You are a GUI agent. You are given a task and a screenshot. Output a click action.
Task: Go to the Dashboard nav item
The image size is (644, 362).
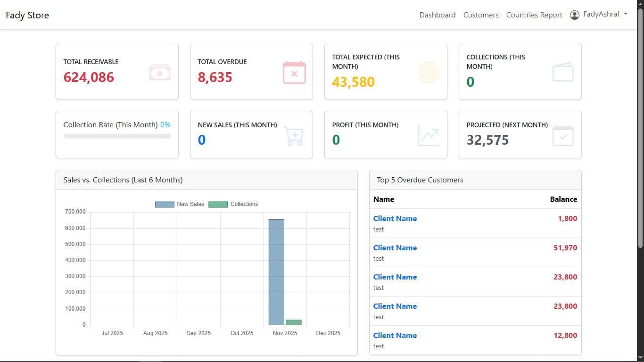pos(438,15)
